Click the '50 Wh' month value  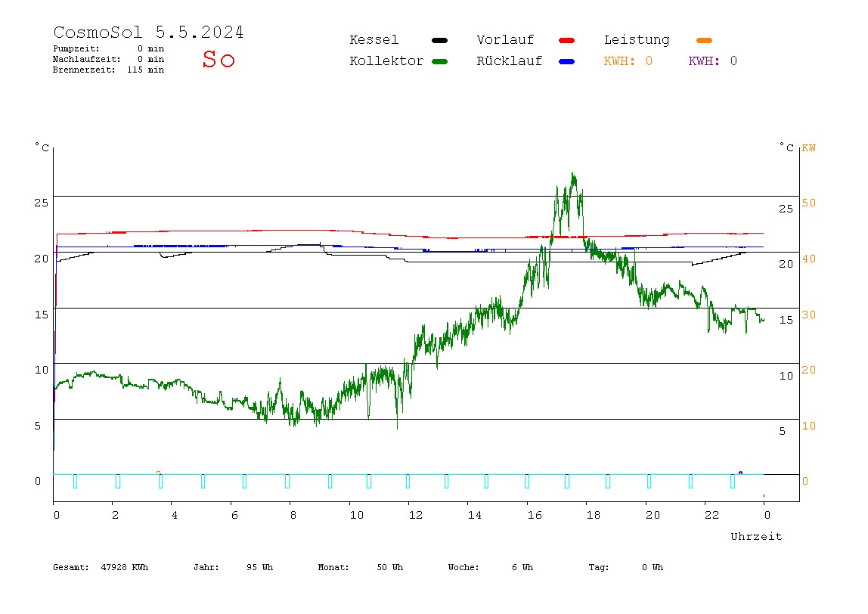click(389, 567)
